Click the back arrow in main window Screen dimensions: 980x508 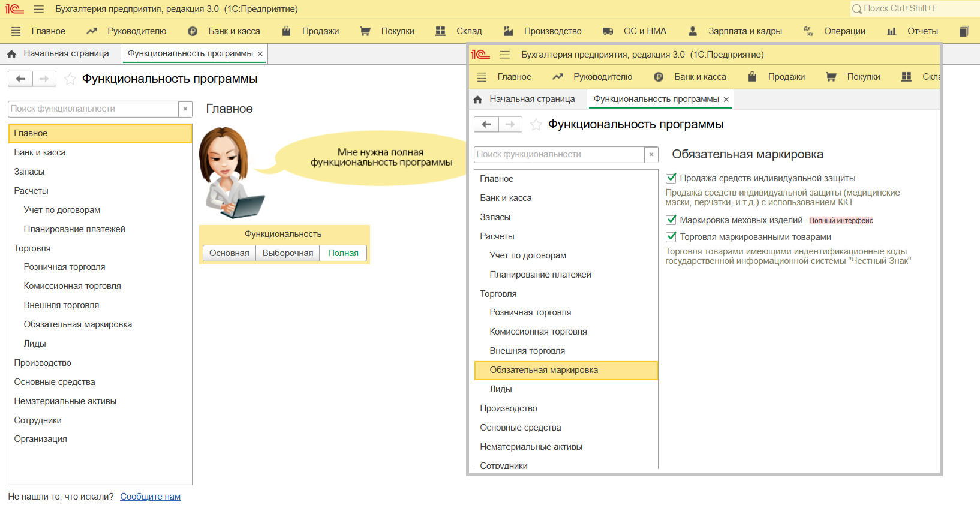point(20,79)
